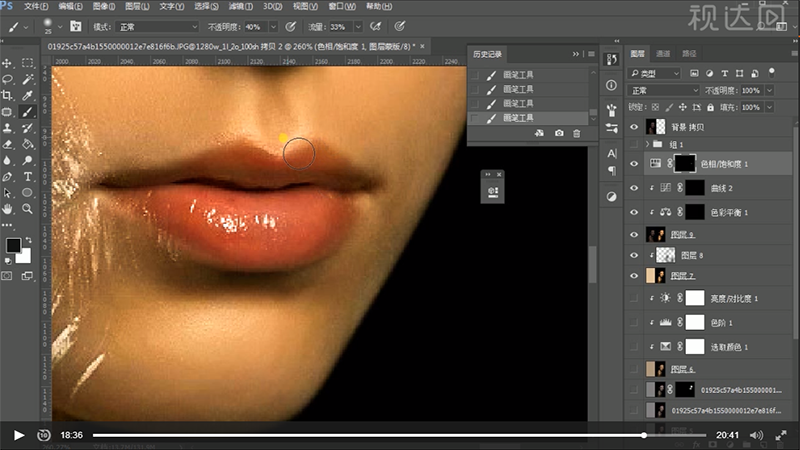Filter layers by text type icon
800x450 pixels.
point(724,73)
